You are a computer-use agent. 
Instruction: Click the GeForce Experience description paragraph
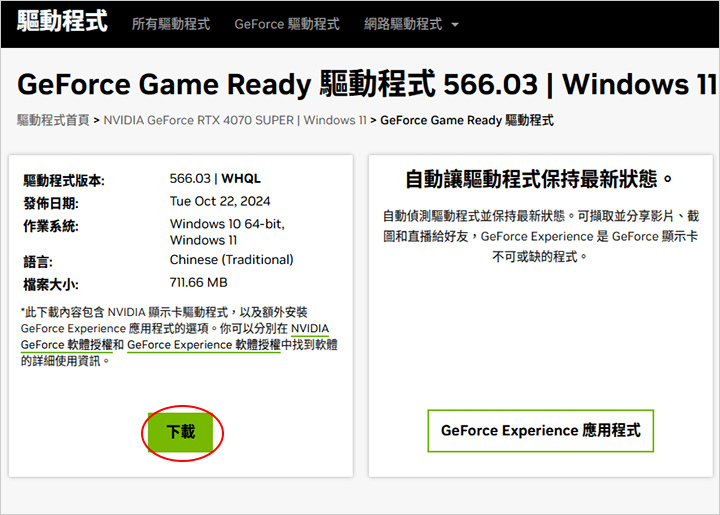(x=540, y=236)
